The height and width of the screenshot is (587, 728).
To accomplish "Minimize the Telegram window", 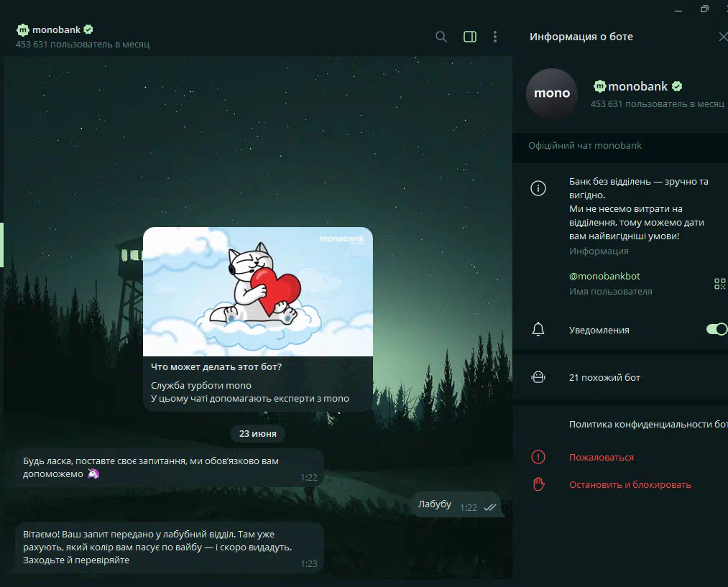I will tap(678, 10).
